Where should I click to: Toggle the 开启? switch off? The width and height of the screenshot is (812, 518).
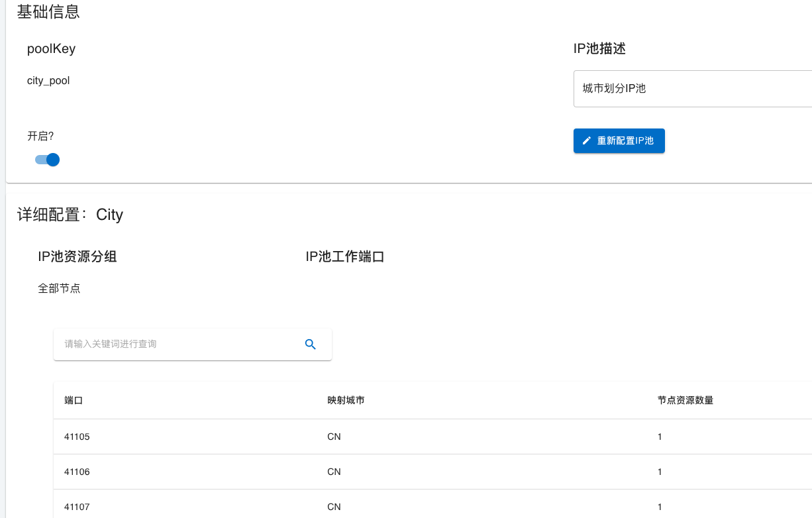click(48, 160)
